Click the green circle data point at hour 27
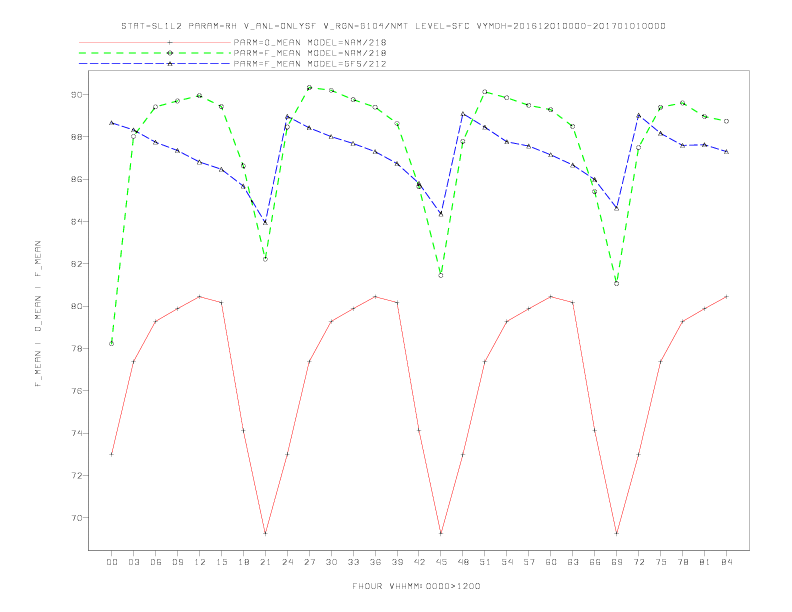Image resolution: width=792 pixels, height=612 pixels. click(x=309, y=87)
